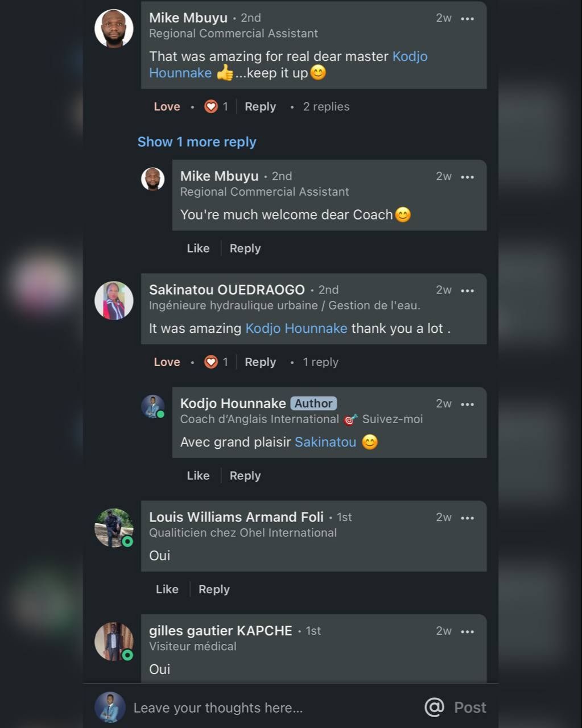Screen dimensions: 582x728
Task: Open options on Mike Mbuyu's 'You're much welcome' reply
Action: (x=467, y=177)
